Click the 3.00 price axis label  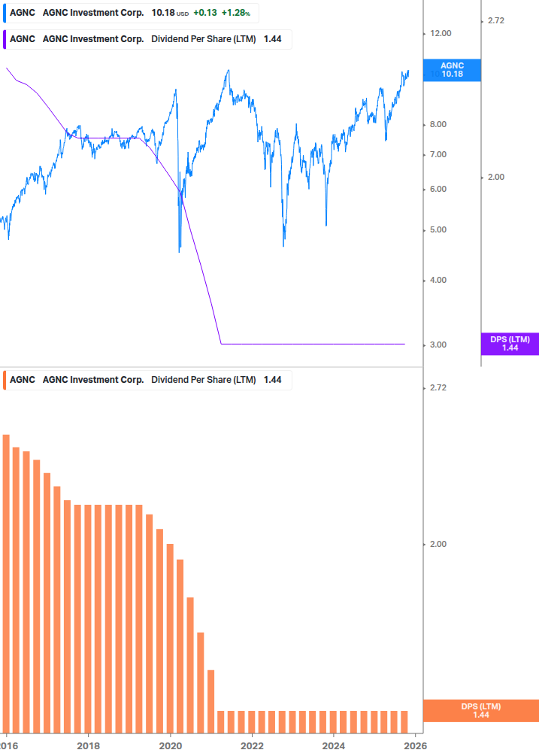pyautogui.click(x=438, y=345)
